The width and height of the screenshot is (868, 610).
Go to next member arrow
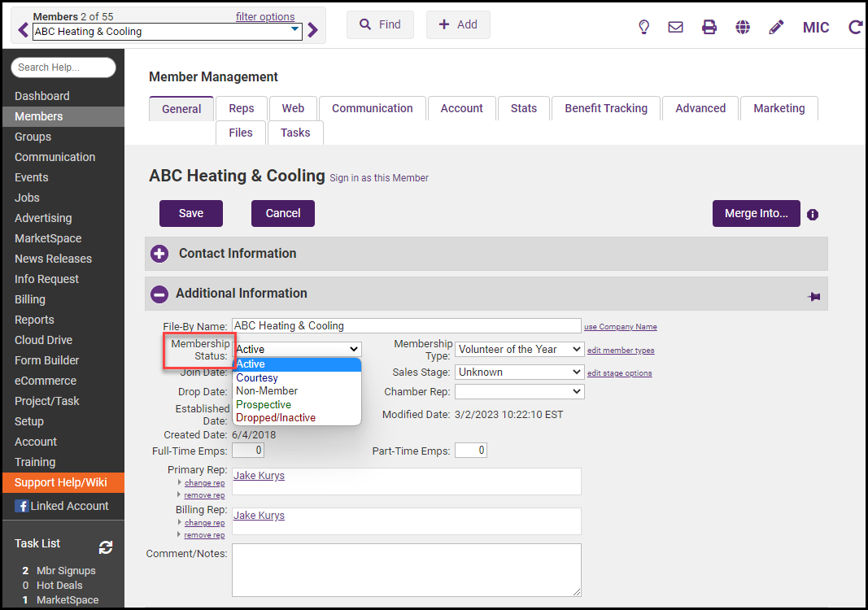coord(313,31)
